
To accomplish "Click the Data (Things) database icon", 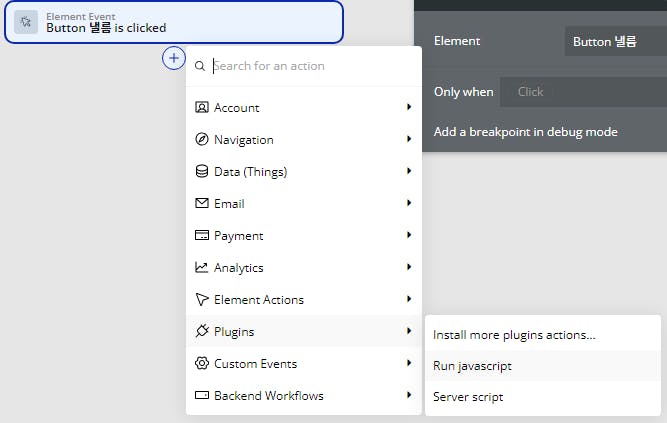I will tap(202, 171).
